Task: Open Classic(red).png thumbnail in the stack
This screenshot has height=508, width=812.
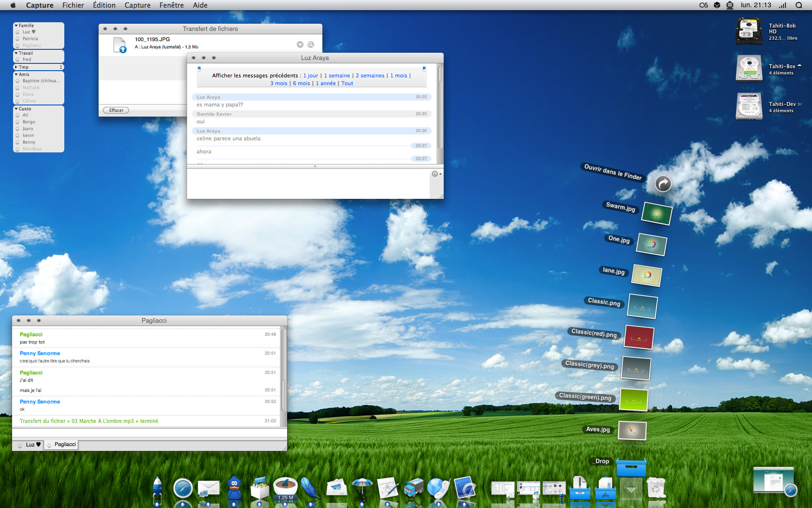Action: [x=638, y=337]
